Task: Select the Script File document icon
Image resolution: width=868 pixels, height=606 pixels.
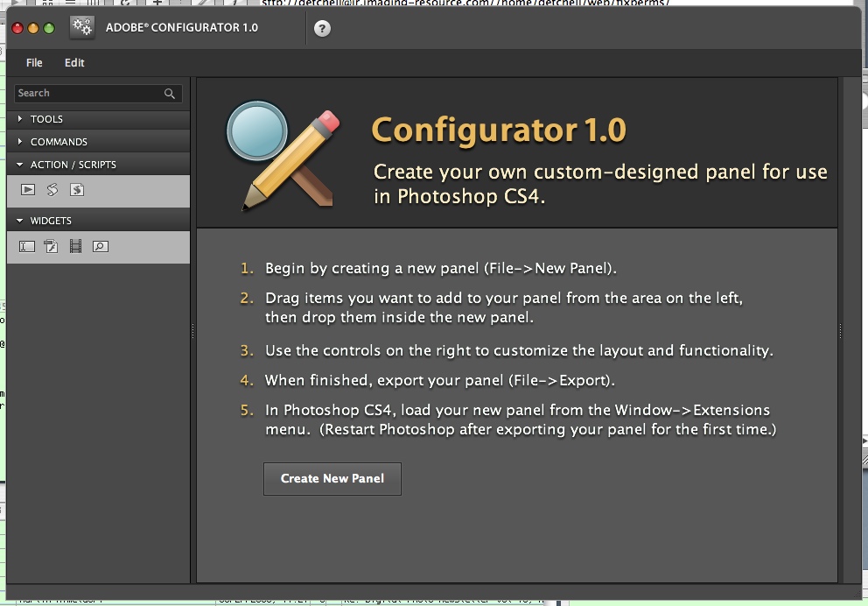Action: (x=77, y=190)
